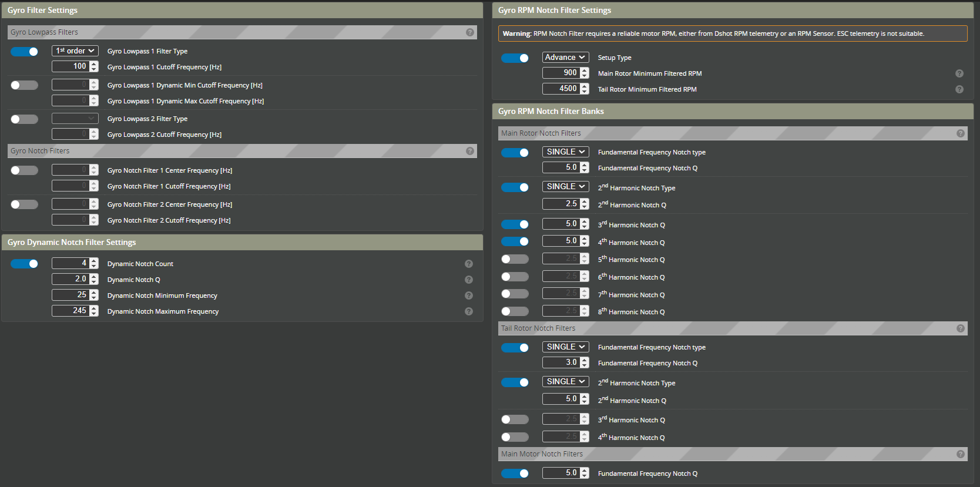
Task: Open help for Dynamic Notch Count
Action: [468, 264]
